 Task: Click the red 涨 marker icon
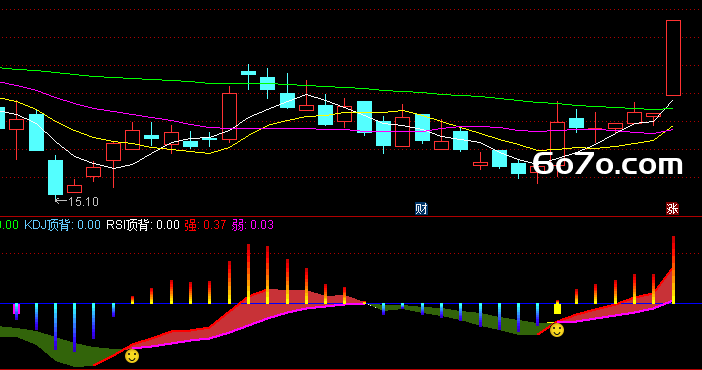click(672, 209)
